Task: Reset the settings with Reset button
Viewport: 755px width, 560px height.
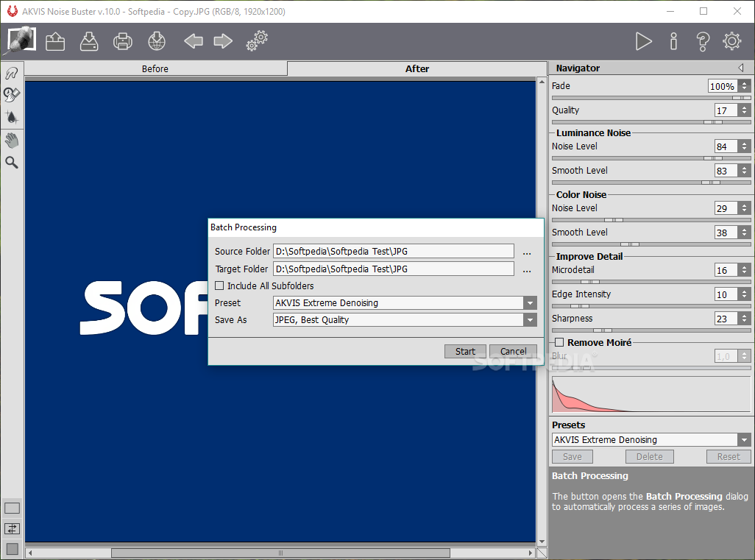Action: tap(729, 456)
